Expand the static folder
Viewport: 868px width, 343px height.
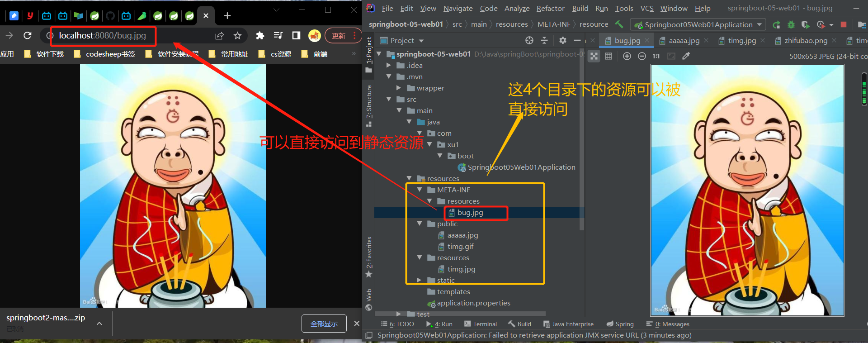(419, 280)
